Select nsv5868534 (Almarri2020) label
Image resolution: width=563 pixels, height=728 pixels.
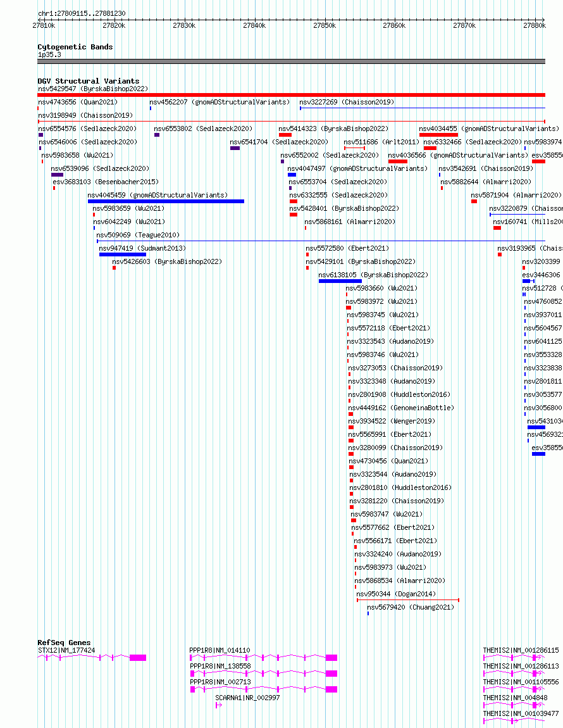[400, 581]
